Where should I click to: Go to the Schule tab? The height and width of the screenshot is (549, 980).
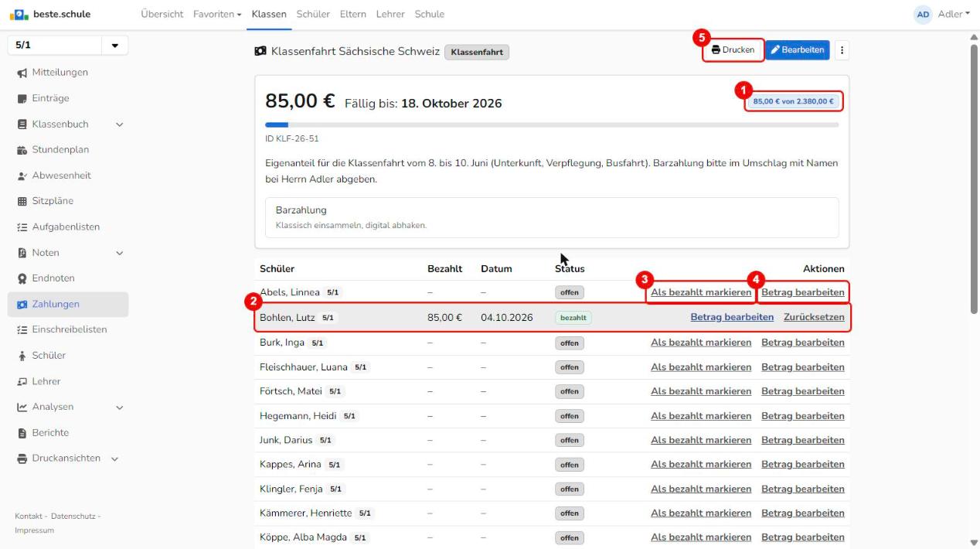point(430,14)
